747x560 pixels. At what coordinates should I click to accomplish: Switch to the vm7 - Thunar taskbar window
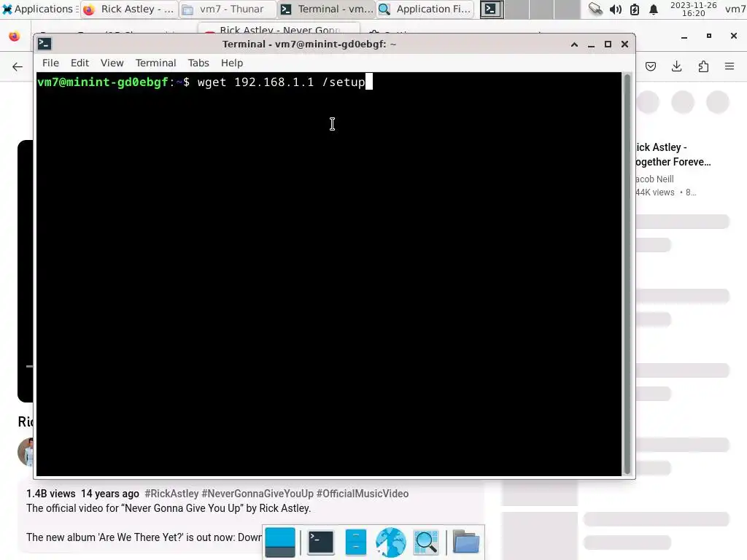pos(228,9)
